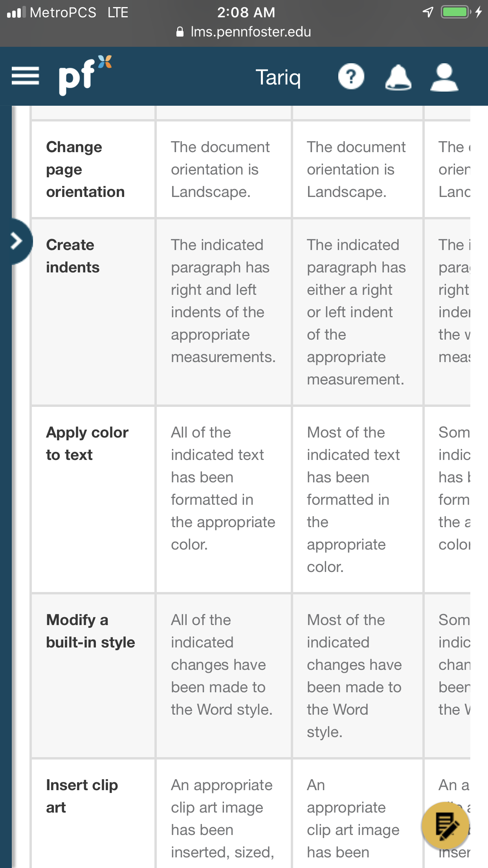Open the notifications bell
This screenshot has height=868, width=488.
(x=398, y=77)
